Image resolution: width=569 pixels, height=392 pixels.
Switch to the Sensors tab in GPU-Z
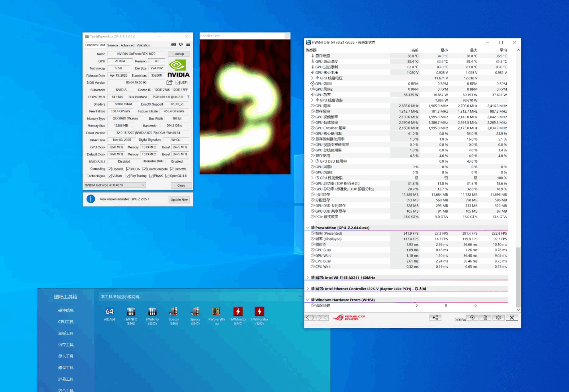tap(113, 45)
